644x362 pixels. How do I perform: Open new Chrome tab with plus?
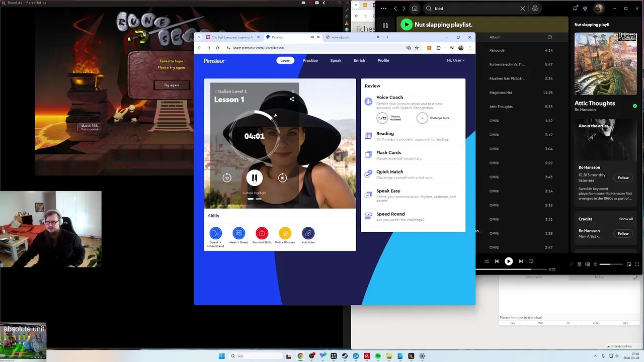(x=387, y=37)
